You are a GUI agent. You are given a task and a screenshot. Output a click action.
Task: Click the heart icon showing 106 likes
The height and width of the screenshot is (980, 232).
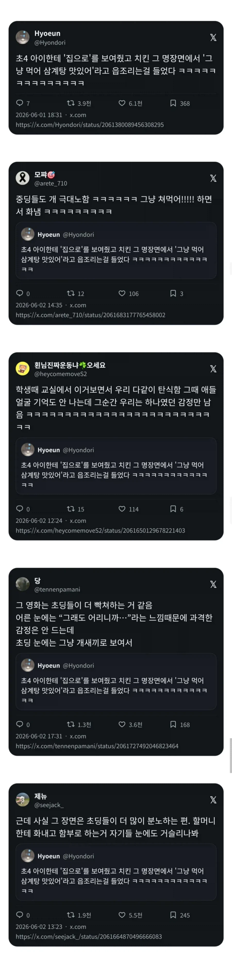point(122,293)
